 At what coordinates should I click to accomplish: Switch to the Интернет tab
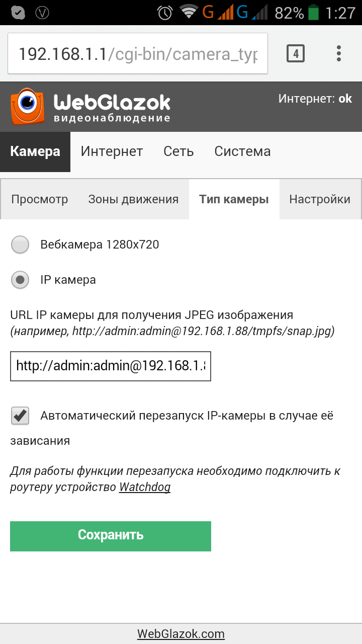111,151
